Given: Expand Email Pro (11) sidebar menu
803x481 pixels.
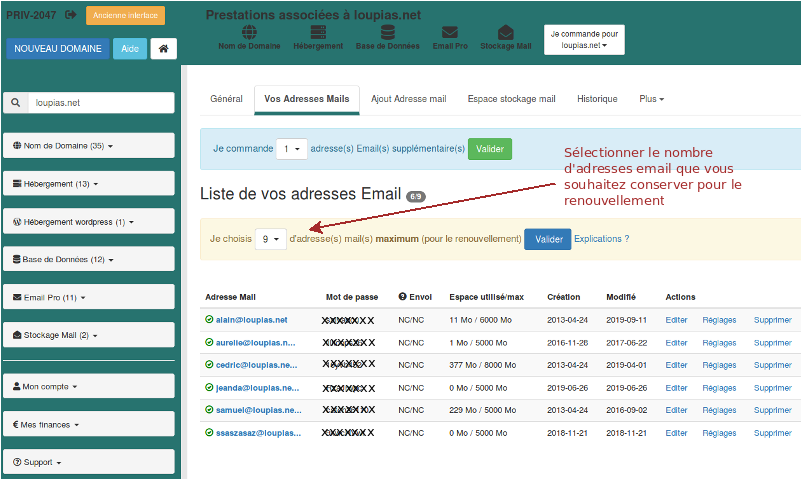Looking at the screenshot, I should coord(89,297).
